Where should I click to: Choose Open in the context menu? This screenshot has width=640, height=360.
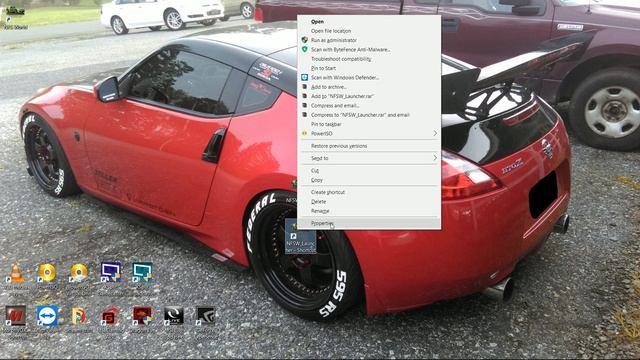click(x=369, y=21)
